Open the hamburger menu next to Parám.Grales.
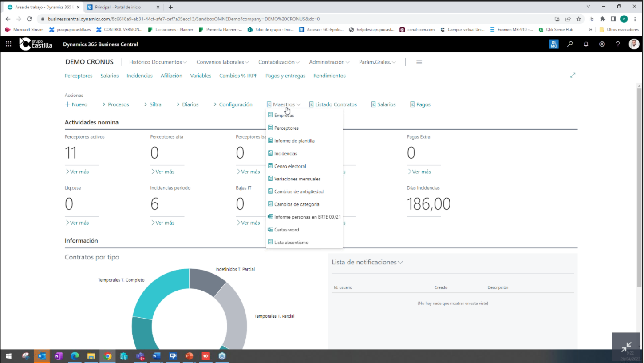The width and height of the screenshot is (644, 363). (x=419, y=62)
